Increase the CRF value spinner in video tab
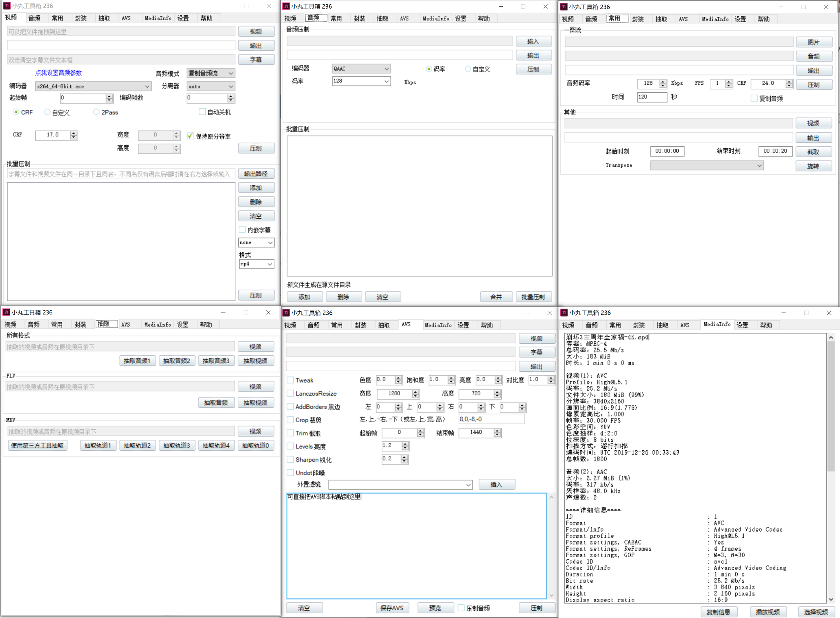The image size is (840, 618). (74, 133)
